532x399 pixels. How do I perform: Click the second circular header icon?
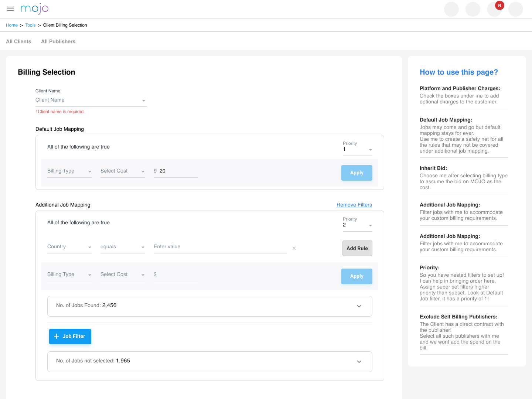(x=473, y=9)
